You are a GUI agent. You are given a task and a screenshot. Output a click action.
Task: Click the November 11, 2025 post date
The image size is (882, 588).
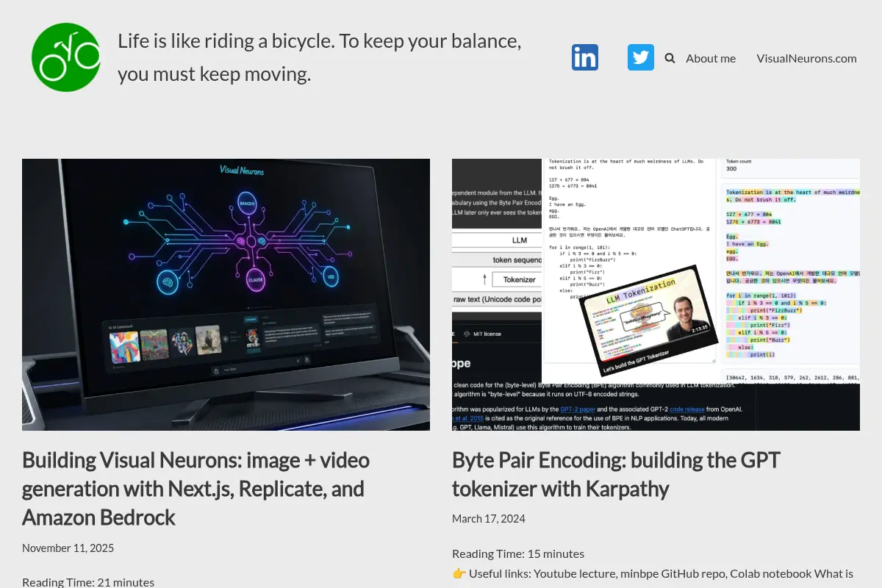(68, 548)
